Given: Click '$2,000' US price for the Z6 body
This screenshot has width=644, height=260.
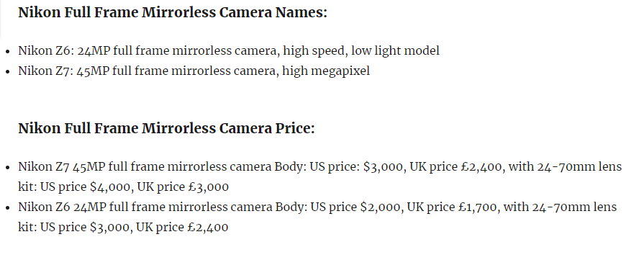Looking at the screenshot, I should click(x=380, y=207).
